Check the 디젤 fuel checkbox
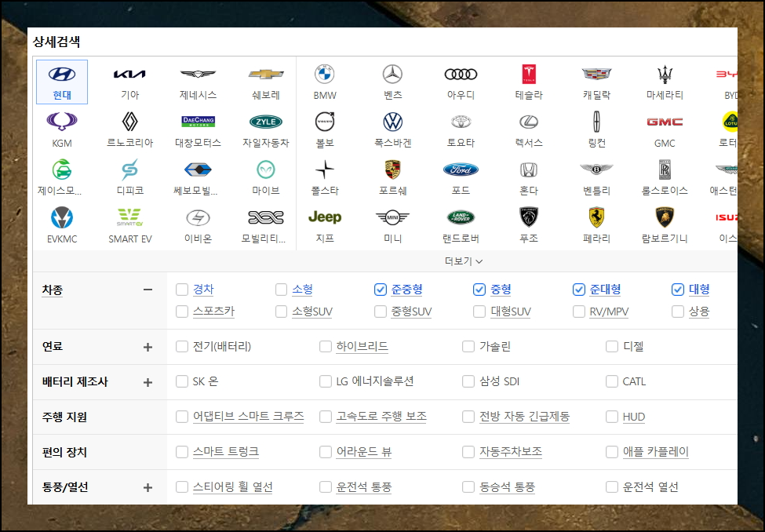This screenshot has width=765, height=532. tap(612, 347)
